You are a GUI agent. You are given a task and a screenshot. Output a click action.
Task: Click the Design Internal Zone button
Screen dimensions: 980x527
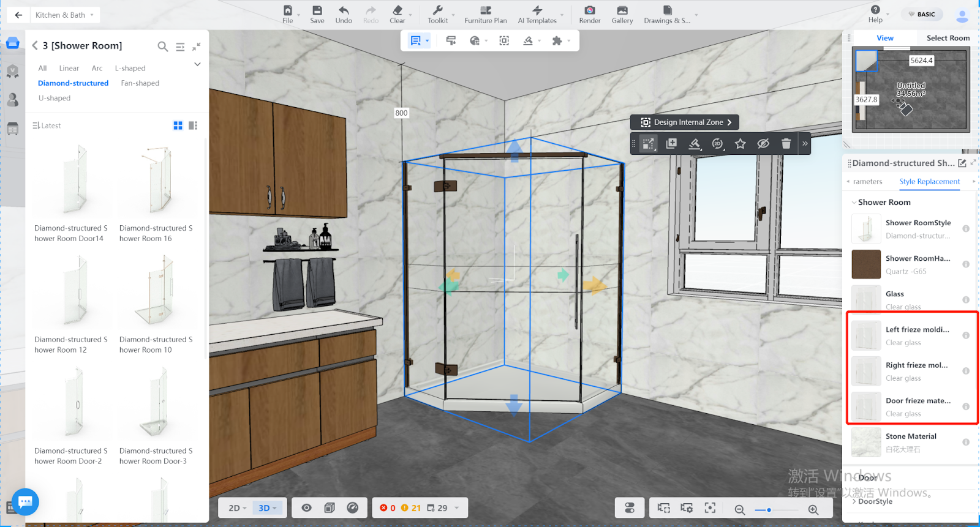(x=685, y=122)
